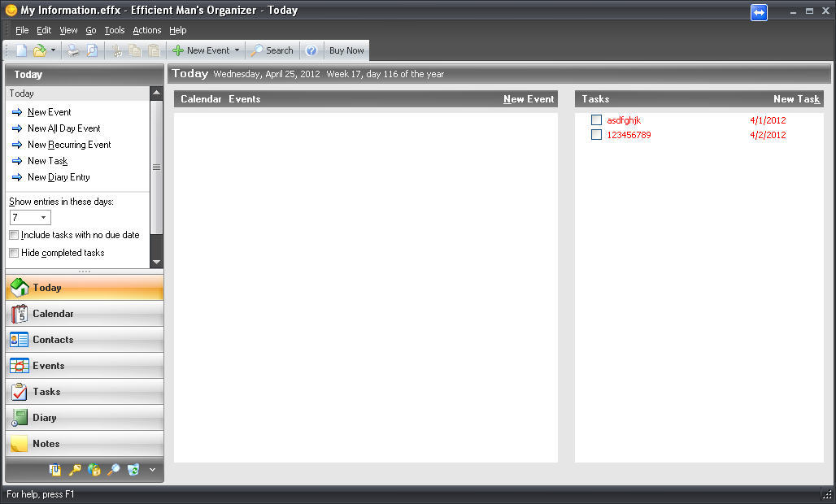The image size is (836, 504).
Task: Click the Copy icon in the toolbar
Action: pos(134,50)
